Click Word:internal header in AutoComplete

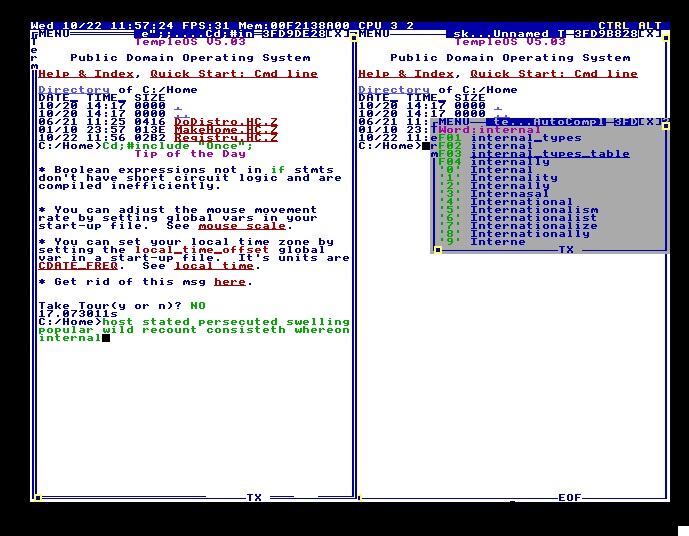(x=490, y=130)
